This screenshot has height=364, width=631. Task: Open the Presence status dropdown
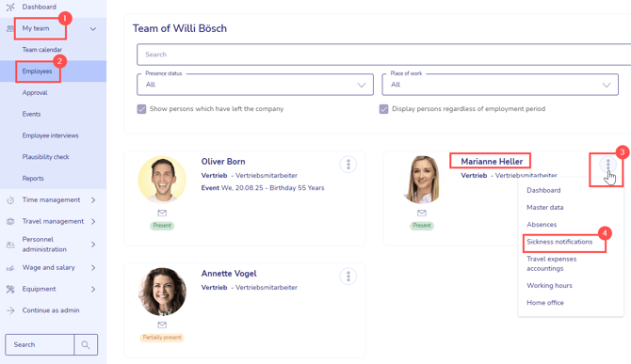tap(255, 85)
